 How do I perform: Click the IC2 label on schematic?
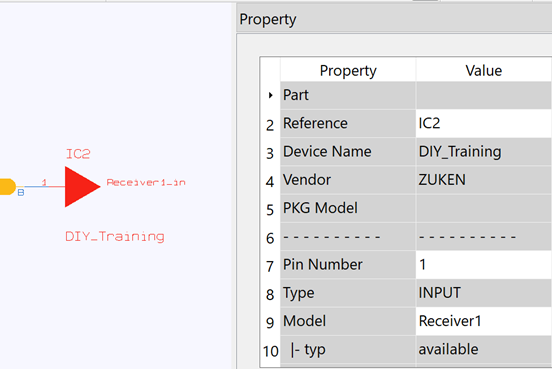78,154
